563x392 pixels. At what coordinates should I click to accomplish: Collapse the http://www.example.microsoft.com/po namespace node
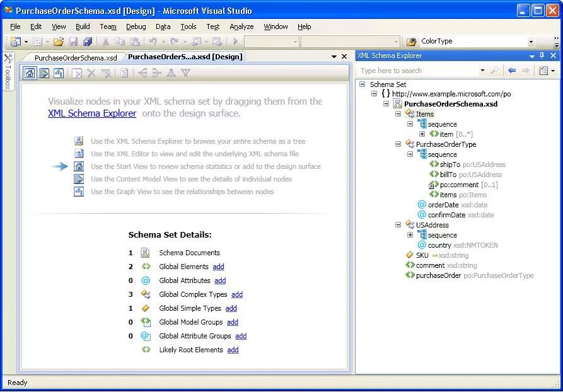[374, 94]
